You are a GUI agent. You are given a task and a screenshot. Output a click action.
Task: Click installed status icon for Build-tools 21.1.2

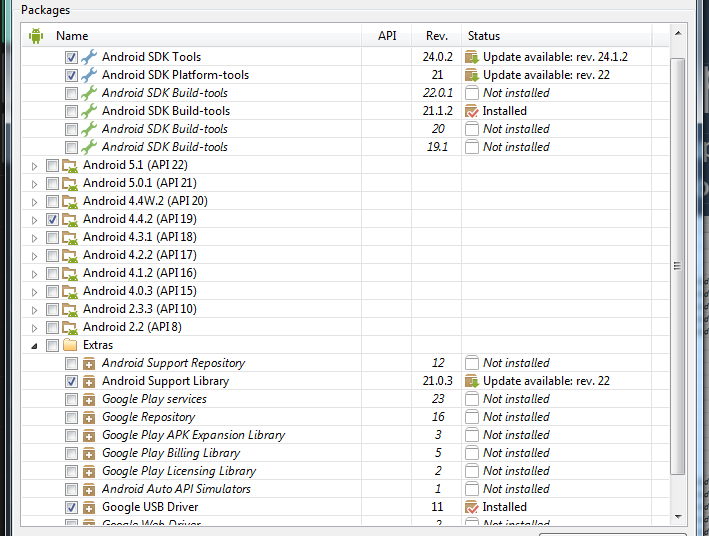pos(472,111)
